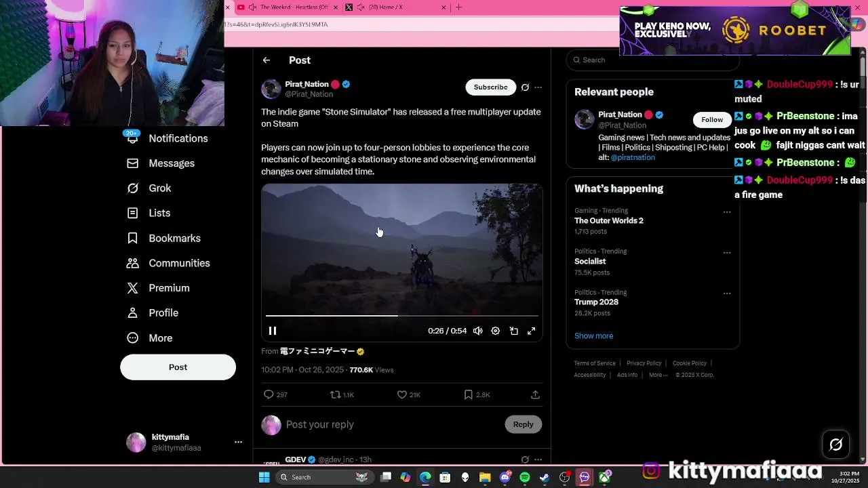Image resolution: width=868 pixels, height=488 pixels.
Task: Click the grey Reply button
Action: point(524,424)
